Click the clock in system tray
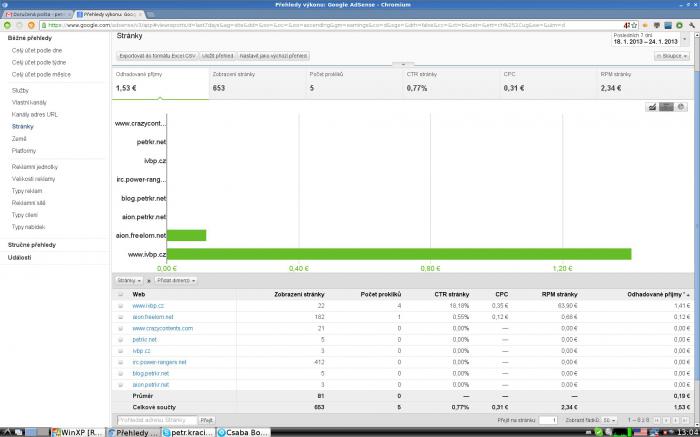 coord(688,432)
